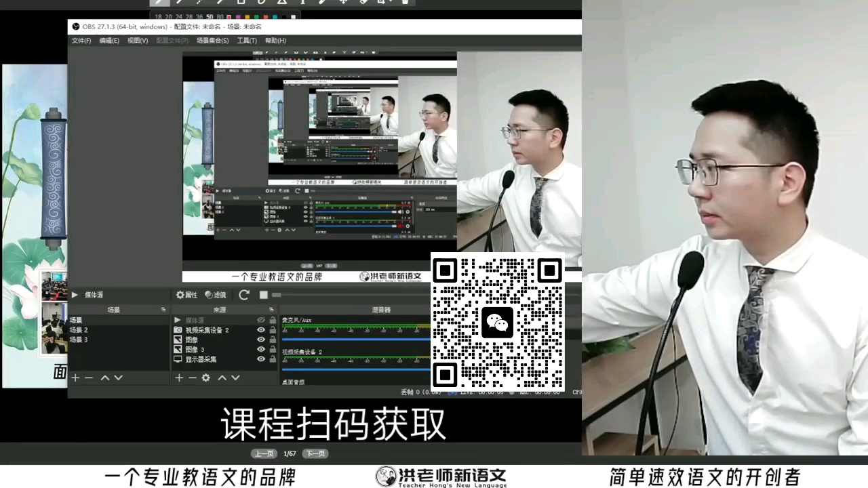Open the 文件(F) menu

click(81, 41)
